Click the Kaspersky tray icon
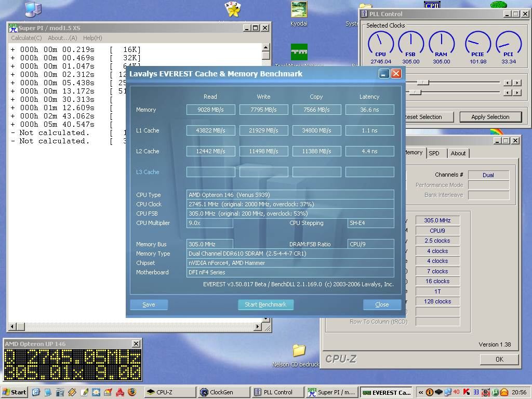Image resolution: width=532 pixels, height=399 pixels. (466, 392)
